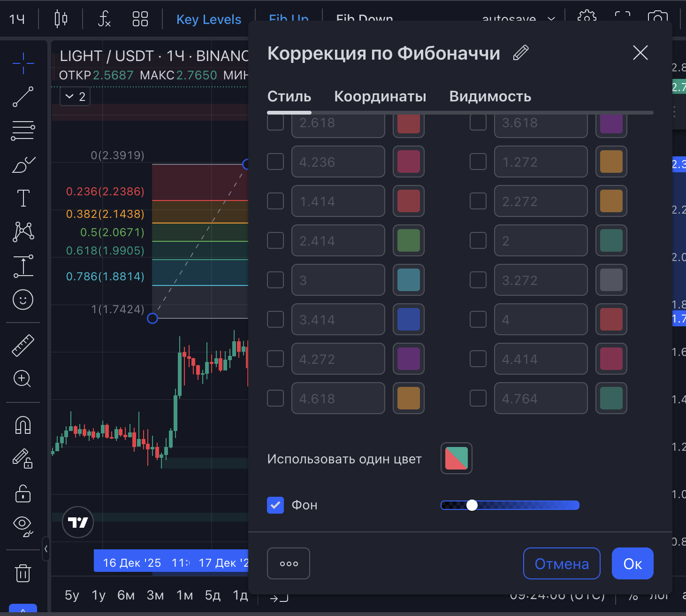Screen dimensions: 686x616
Task: Expand the collapsed indicators legend showing 2
Action: coord(75,97)
